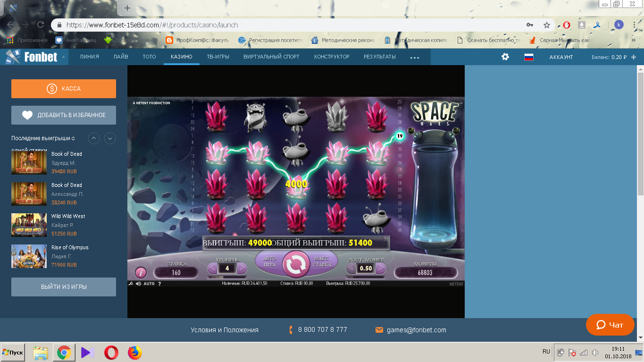Switch to the Лайв tab
Screen dimensions: 644x362
[121, 57]
